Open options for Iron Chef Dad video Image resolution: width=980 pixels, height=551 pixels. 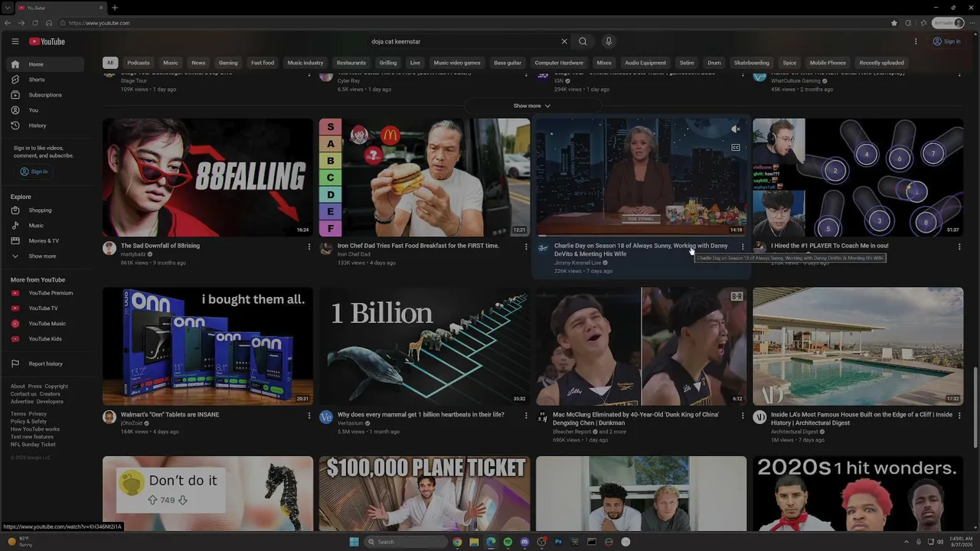(526, 246)
